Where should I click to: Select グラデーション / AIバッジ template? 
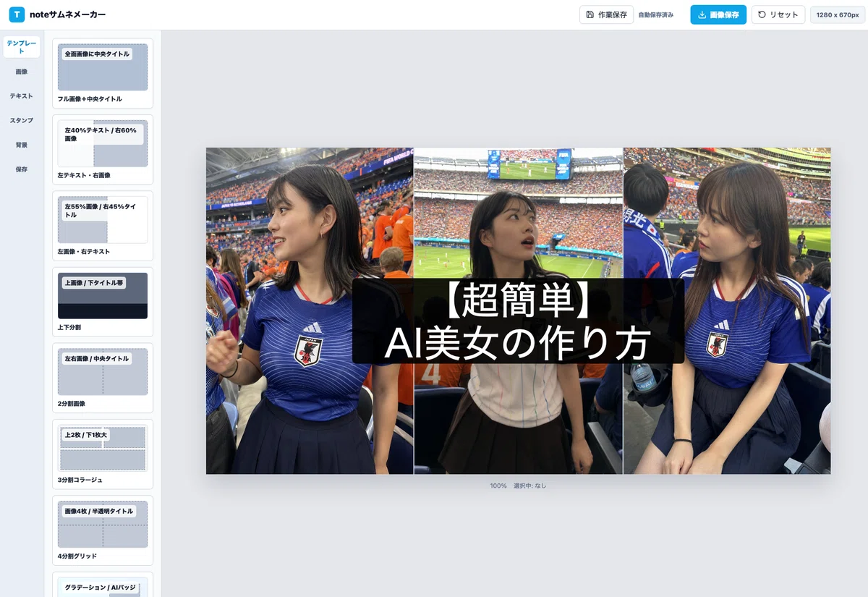[103, 585]
